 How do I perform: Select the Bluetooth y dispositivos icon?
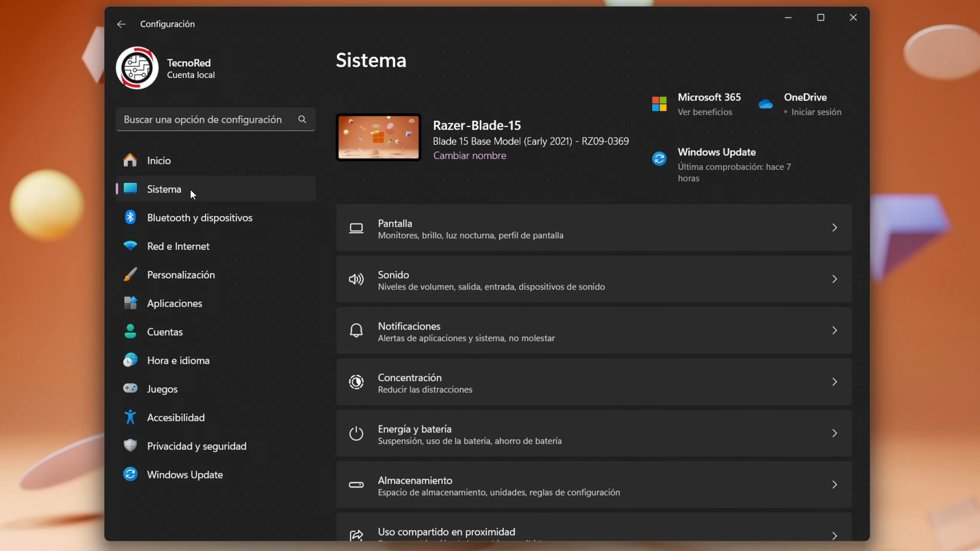(130, 217)
